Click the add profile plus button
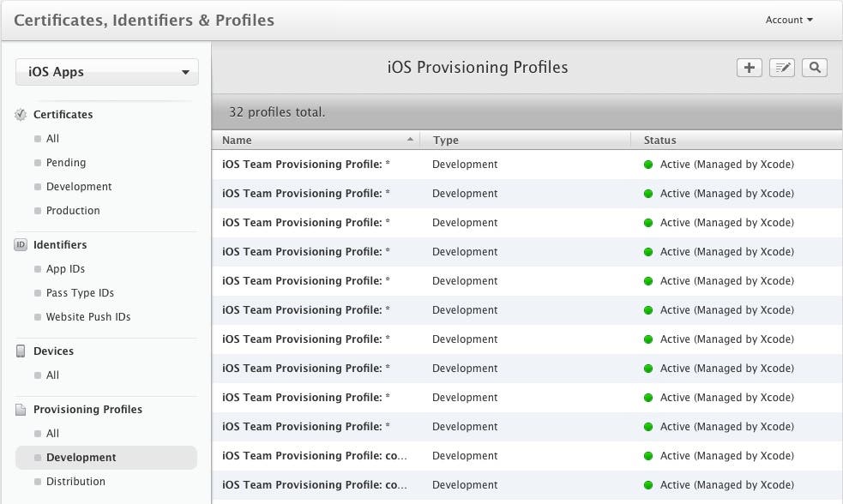Image resolution: width=843 pixels, height=504 pixels. pos(749,68)
